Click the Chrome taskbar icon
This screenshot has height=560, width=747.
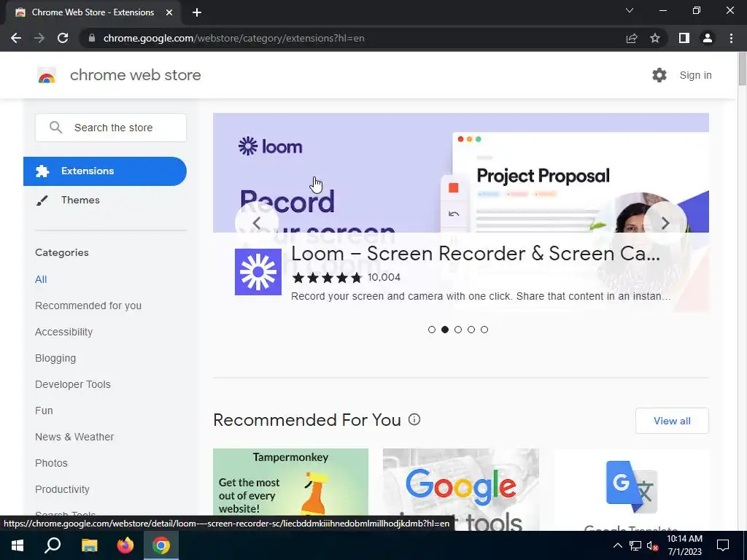[161, 545]
